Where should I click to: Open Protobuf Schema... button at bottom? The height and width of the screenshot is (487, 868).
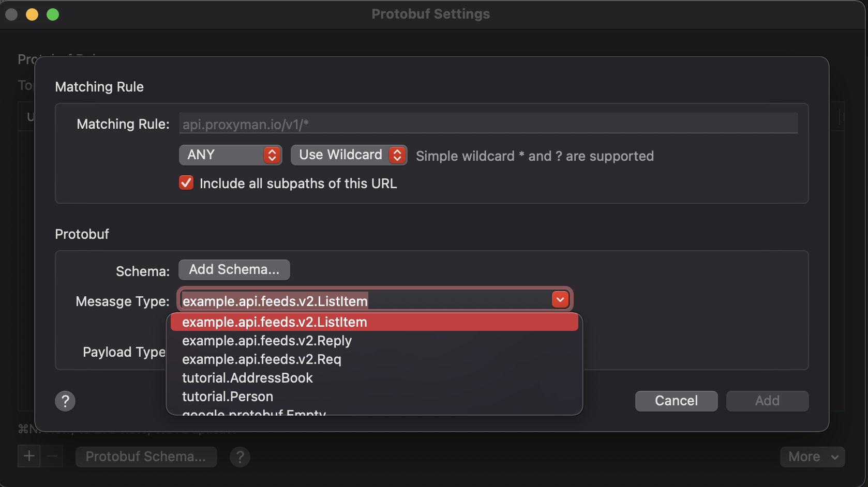[x=146, y=457]
